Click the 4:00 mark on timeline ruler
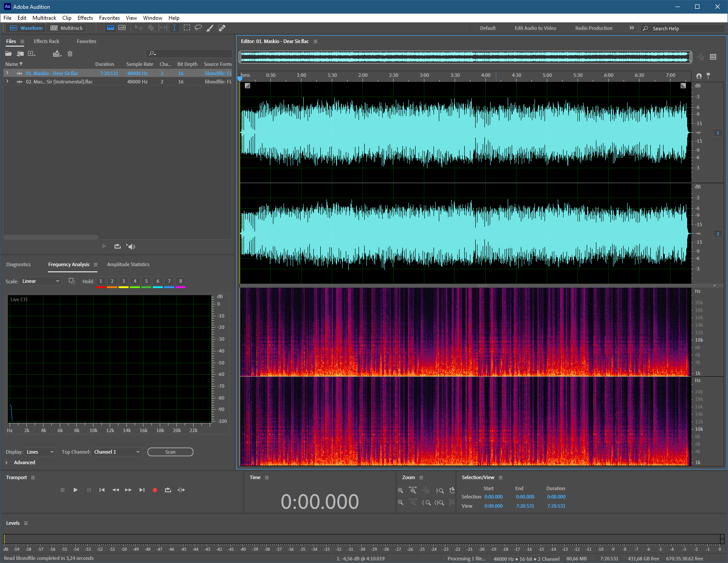 [x=486, y=75]
